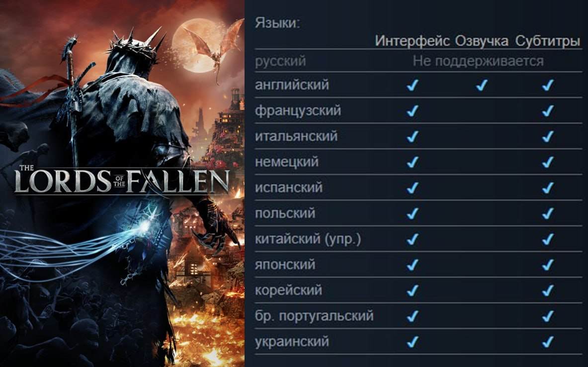Click the English voice-over (Озвучка) checkmark
The width and height of the screenshot is (588, 367).
coord(482,85)
